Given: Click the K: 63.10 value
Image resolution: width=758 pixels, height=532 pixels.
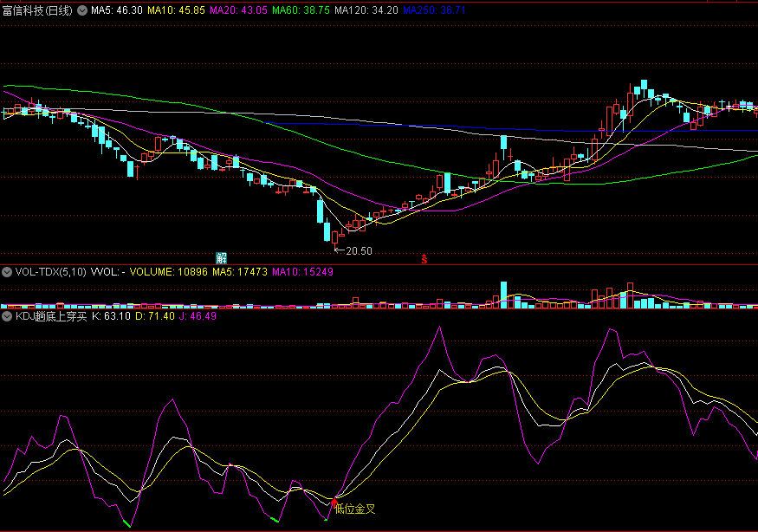Looking at the screenshot, I should coord(111,316).
